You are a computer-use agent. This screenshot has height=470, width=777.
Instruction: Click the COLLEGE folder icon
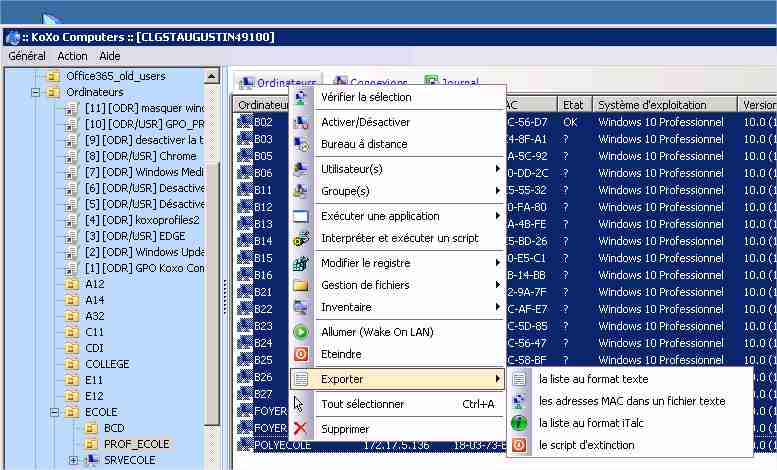[72, 364]
